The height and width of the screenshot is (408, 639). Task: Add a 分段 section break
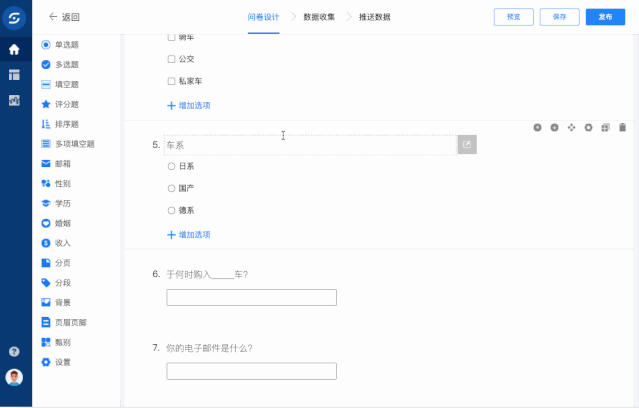click(56, 282)
